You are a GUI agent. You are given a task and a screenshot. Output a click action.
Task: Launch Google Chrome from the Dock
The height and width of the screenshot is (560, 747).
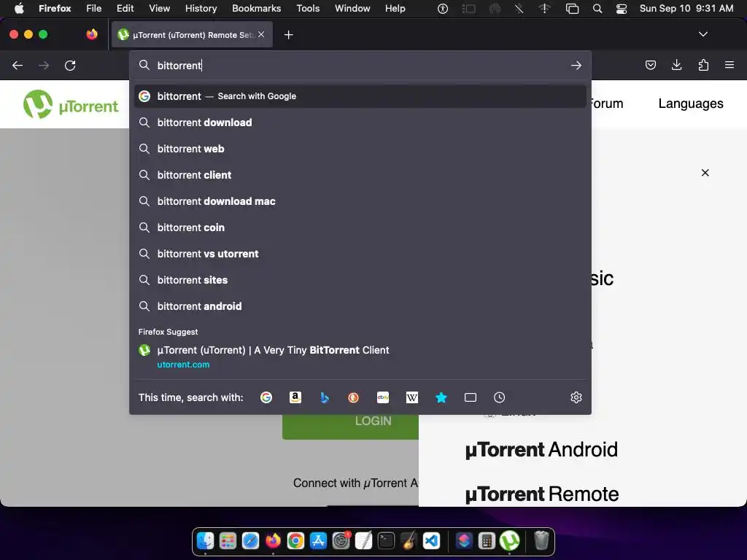[295, 541]
